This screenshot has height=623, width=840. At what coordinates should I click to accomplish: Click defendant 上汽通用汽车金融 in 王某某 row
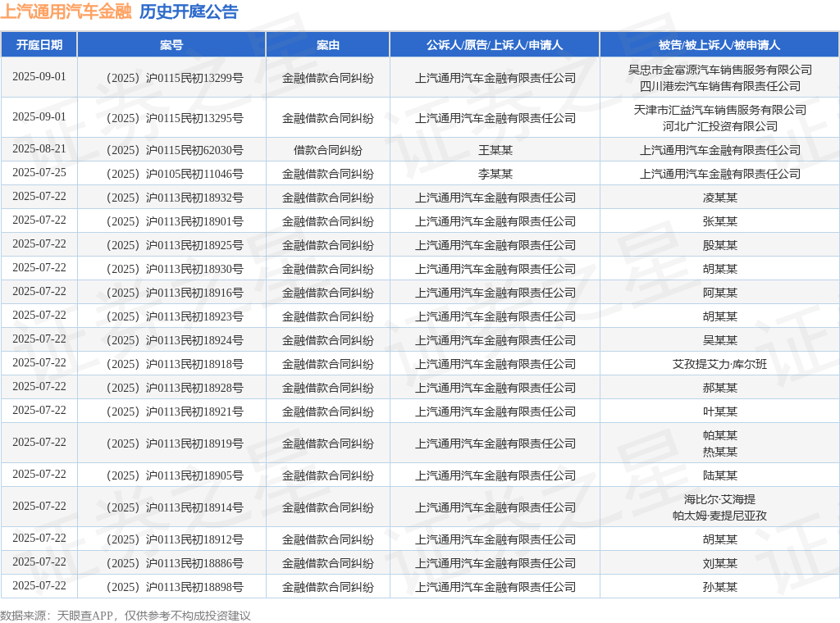coord(720,150)
